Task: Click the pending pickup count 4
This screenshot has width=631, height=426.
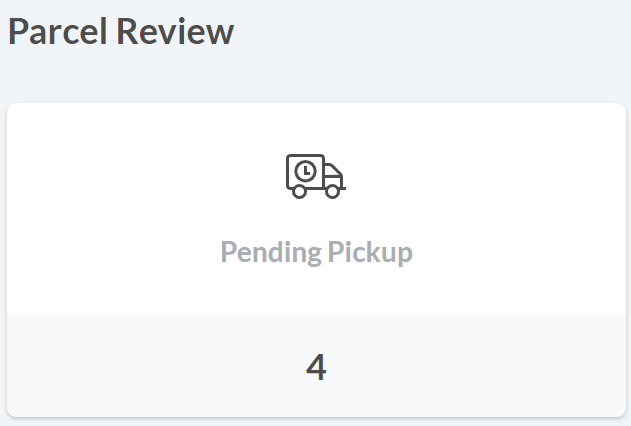Action: coord(316,367)
